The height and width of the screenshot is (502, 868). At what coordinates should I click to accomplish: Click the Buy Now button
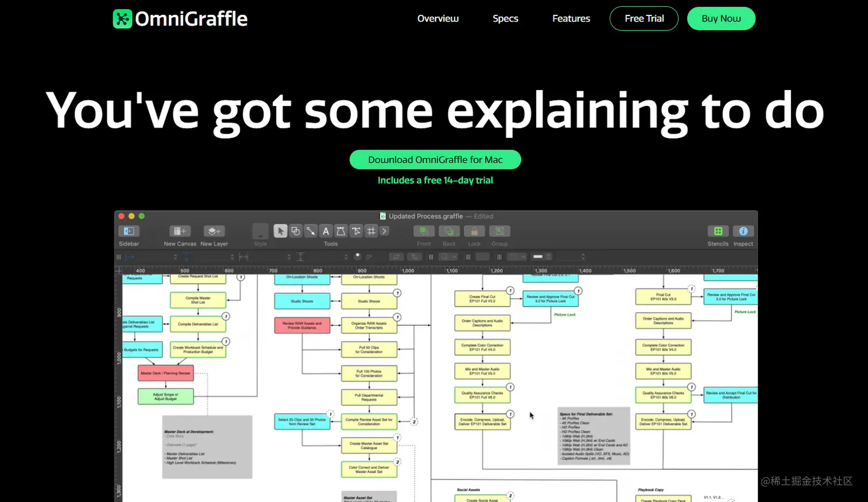(721, 18)
